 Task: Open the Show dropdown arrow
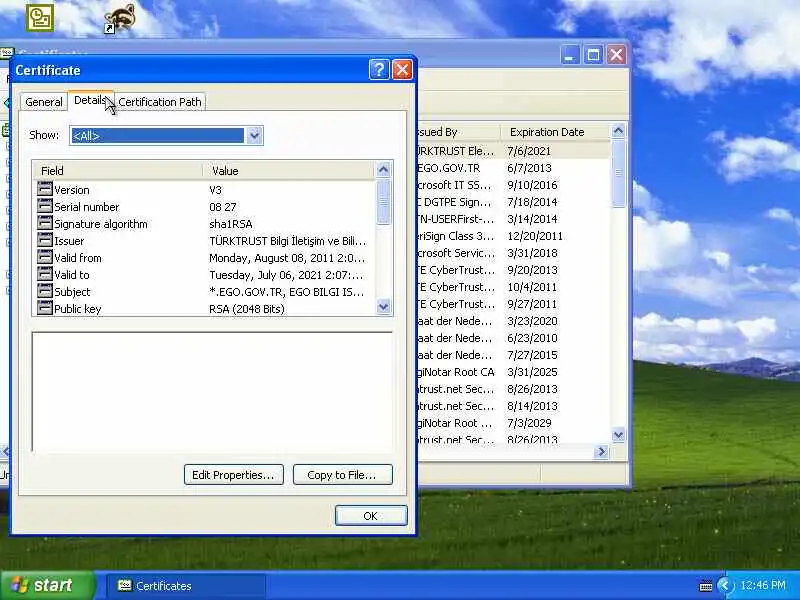point(254,135)
